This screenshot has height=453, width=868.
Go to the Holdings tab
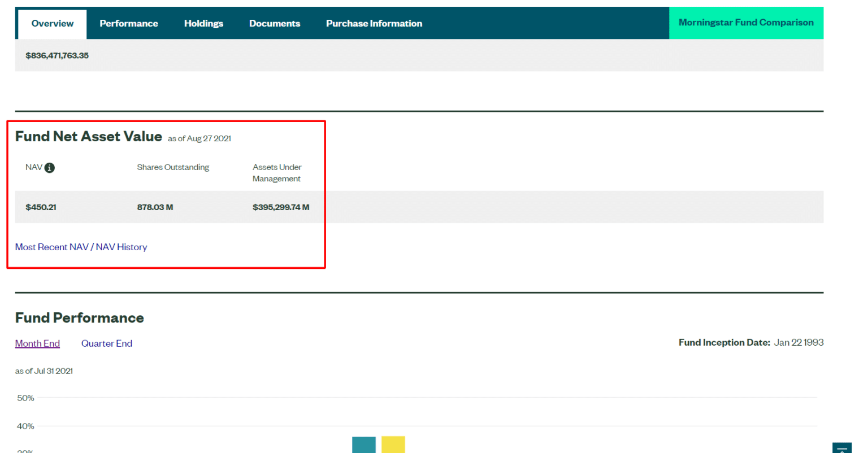(203, 24)
